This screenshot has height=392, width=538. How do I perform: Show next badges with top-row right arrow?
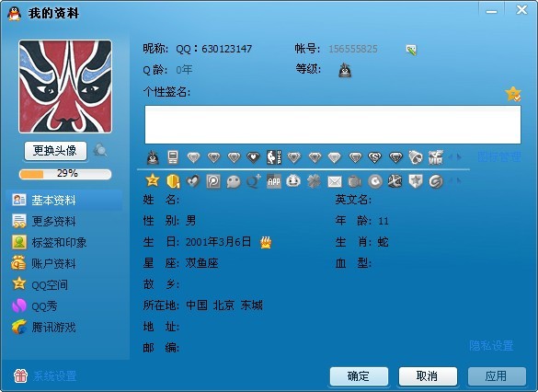(x=460, y=157)
